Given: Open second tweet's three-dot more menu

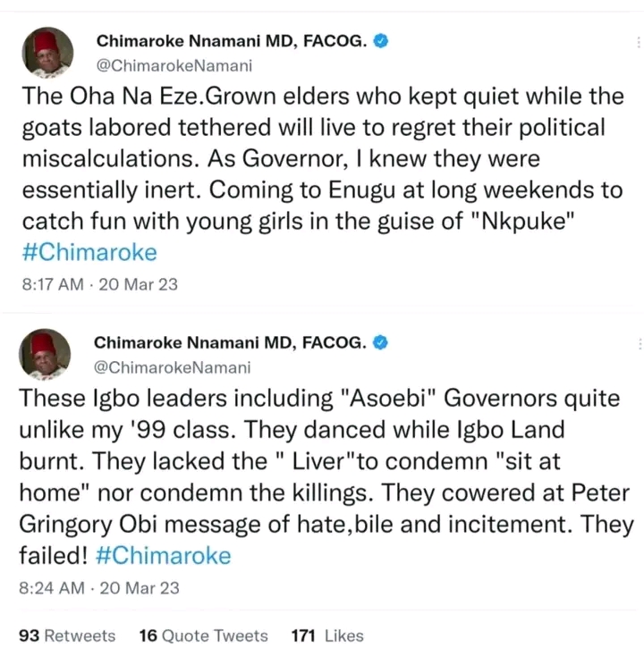Looking at the screenshot, I should [638, 344].
